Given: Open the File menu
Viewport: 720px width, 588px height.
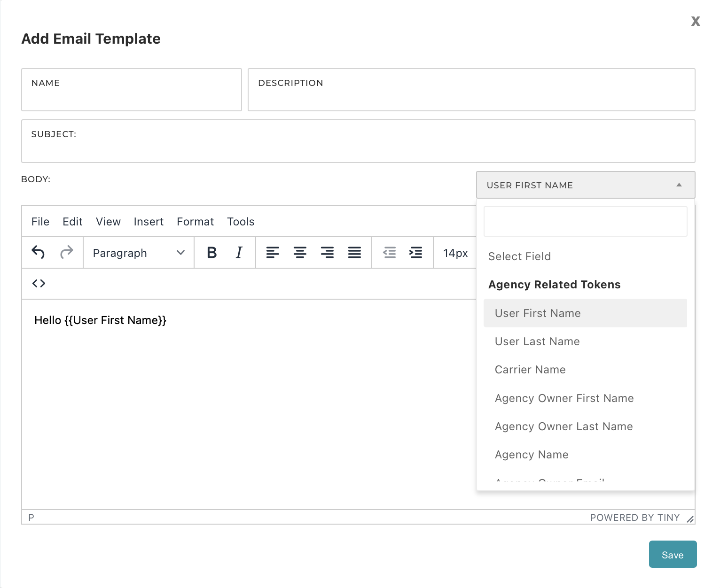Looking at the screenshot, I should (x=40, y=222).
